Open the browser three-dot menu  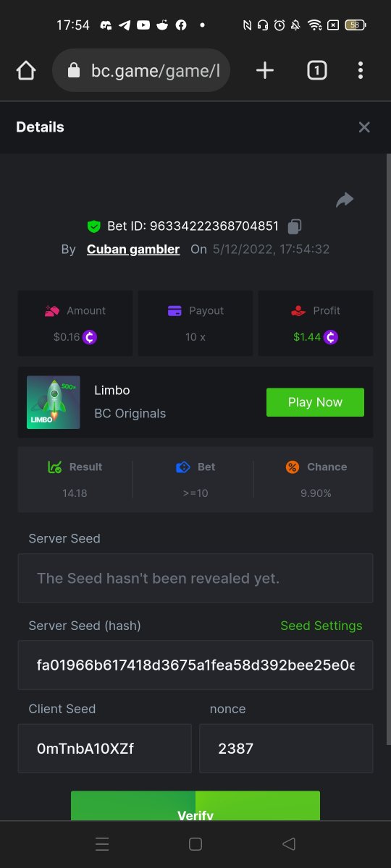pos(361,70)
